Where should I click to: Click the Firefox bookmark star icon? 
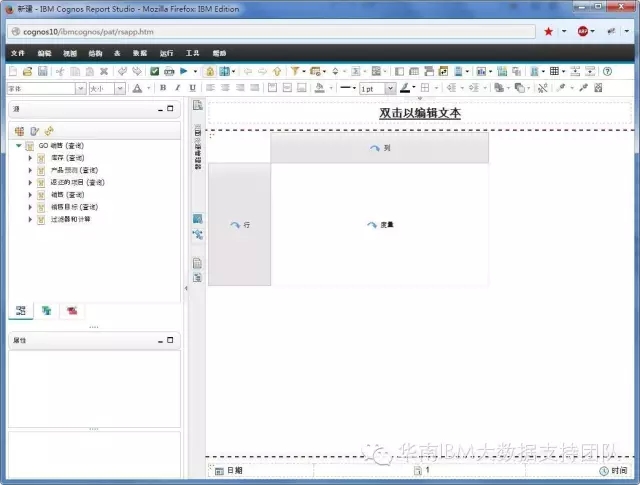pyautogui.click(x=549, y=31)
